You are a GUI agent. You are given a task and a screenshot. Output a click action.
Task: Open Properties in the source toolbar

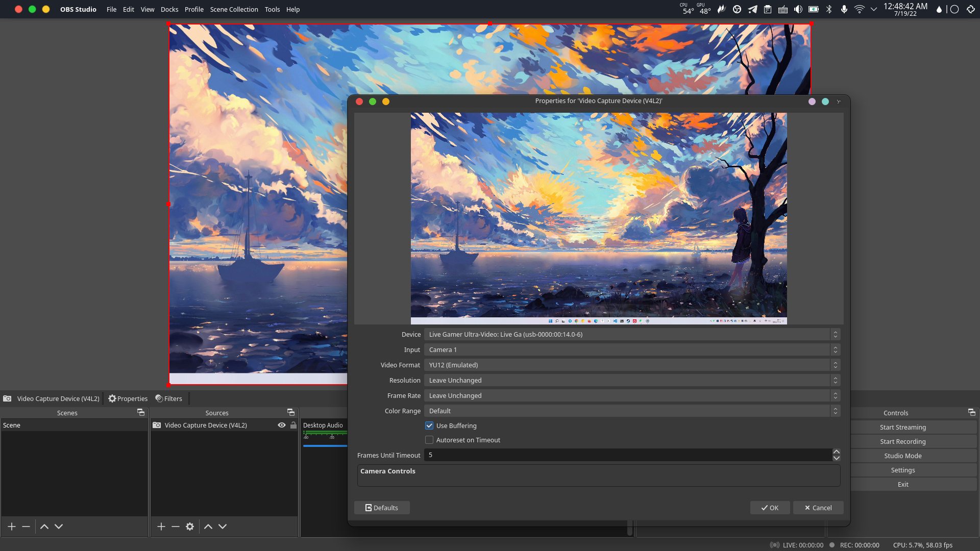coord(128,398)
